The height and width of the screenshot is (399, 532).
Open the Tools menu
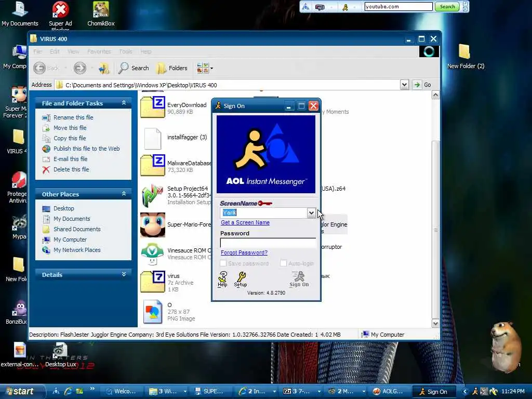126,51
